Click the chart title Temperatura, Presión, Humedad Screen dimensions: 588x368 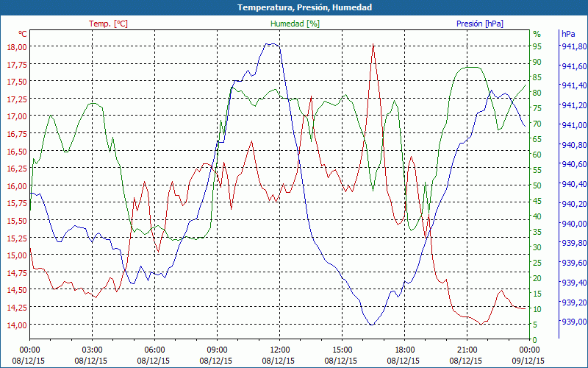coord(304,7)
